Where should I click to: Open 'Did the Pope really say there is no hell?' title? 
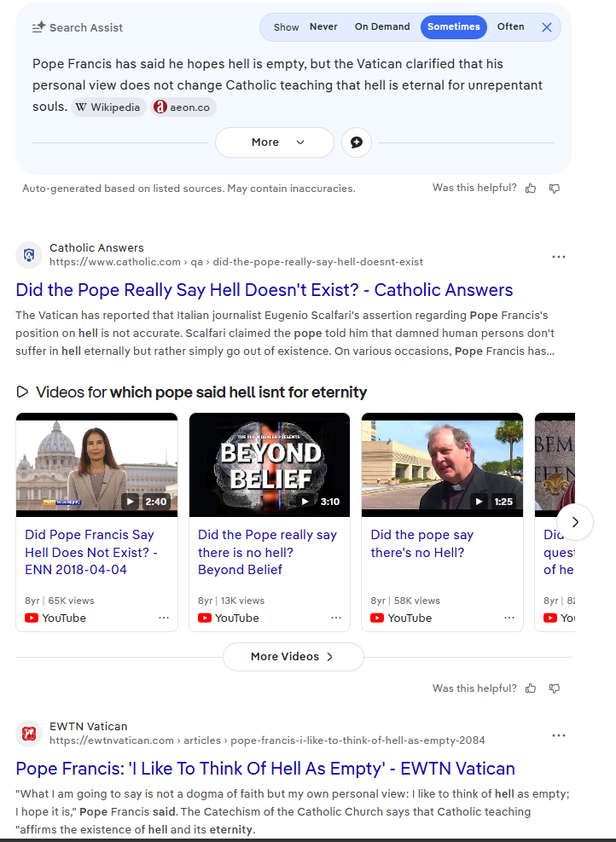[267, 552]
